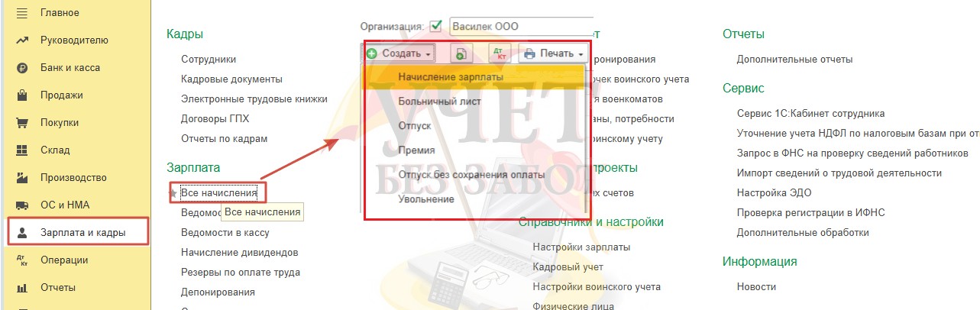Open Начисление дивидендов link

coord(239,252)
